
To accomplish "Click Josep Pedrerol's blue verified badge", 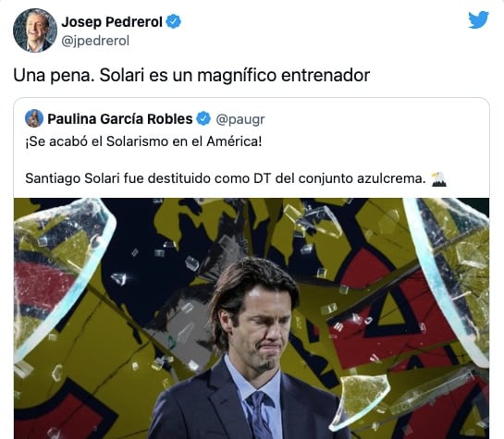I will tap(174, 22).
